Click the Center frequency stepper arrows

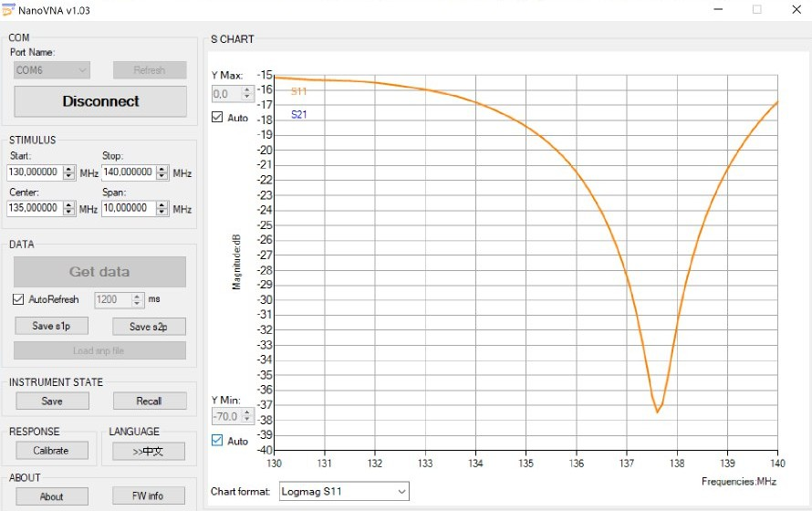[69, 208]
